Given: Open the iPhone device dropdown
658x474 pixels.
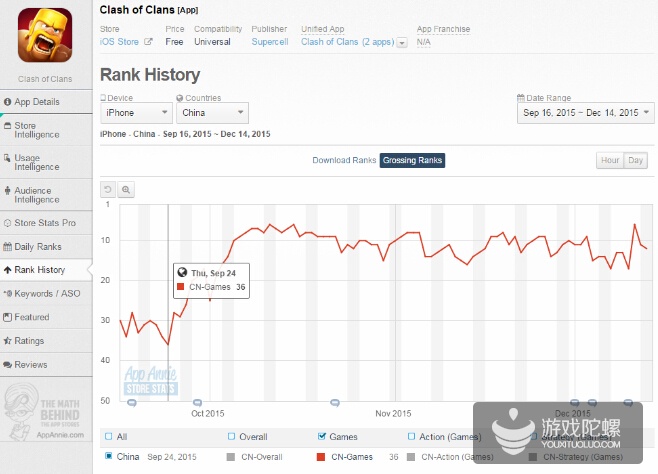Looking at the screenshot, I should [136, 113].
